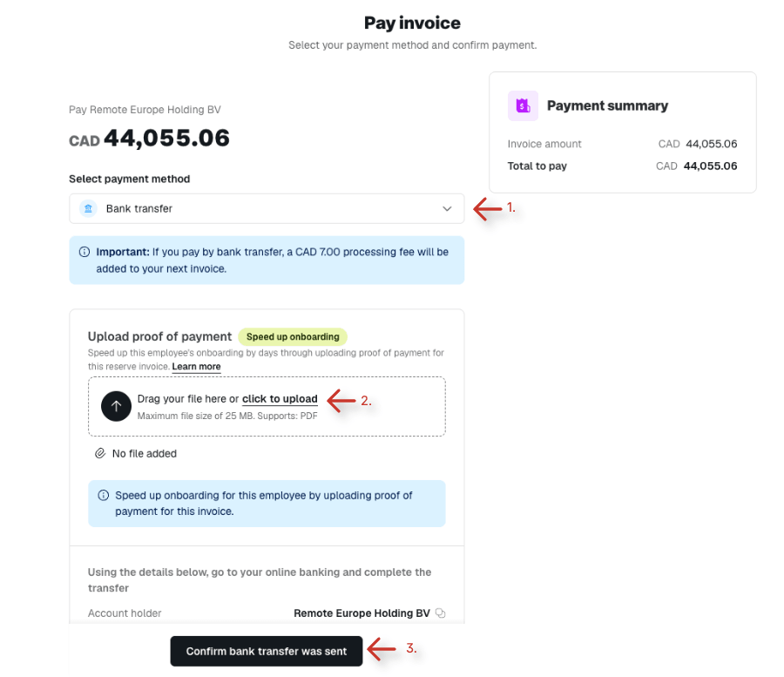This screenshot has height=677, width=784.
Task: Click the dropdown chevron in payment method
Action: pyautogui.click(x=447, y=209)
